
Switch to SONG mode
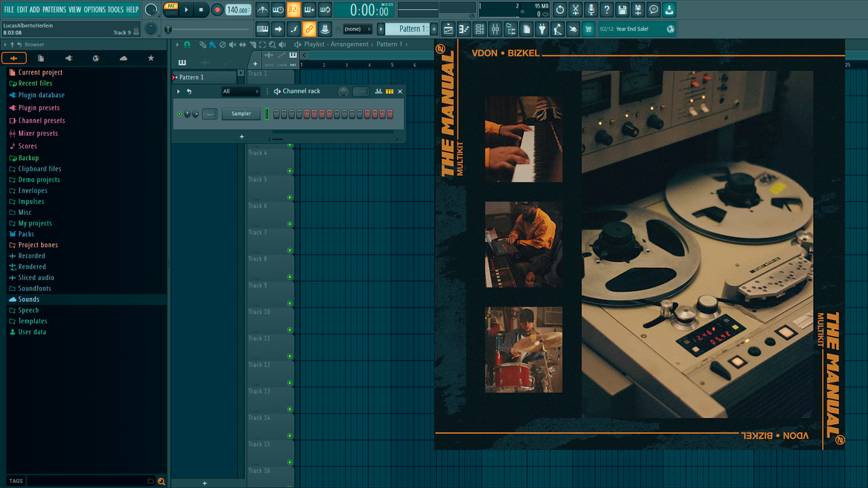coord(171,13)
